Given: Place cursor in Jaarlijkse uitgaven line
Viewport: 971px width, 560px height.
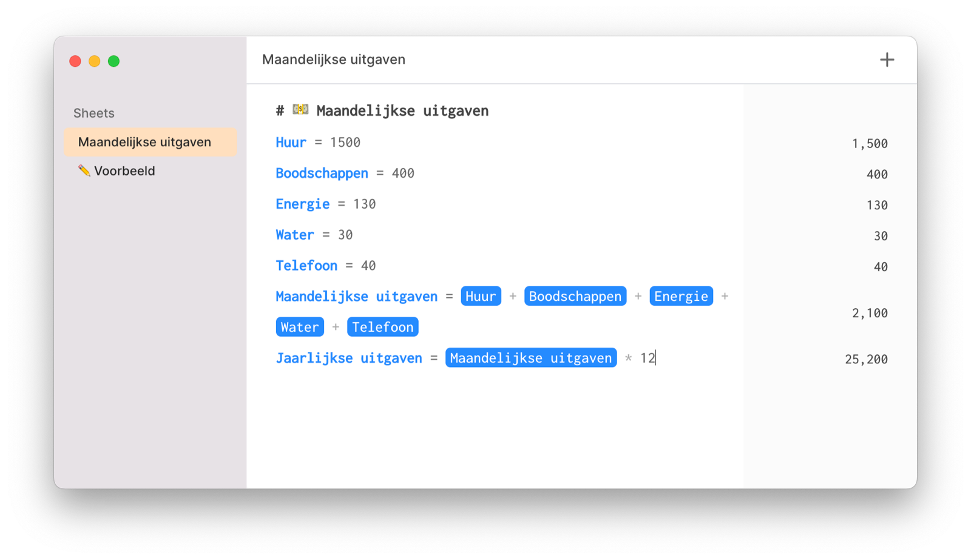Looking at the screenshot, I should 465,358.
